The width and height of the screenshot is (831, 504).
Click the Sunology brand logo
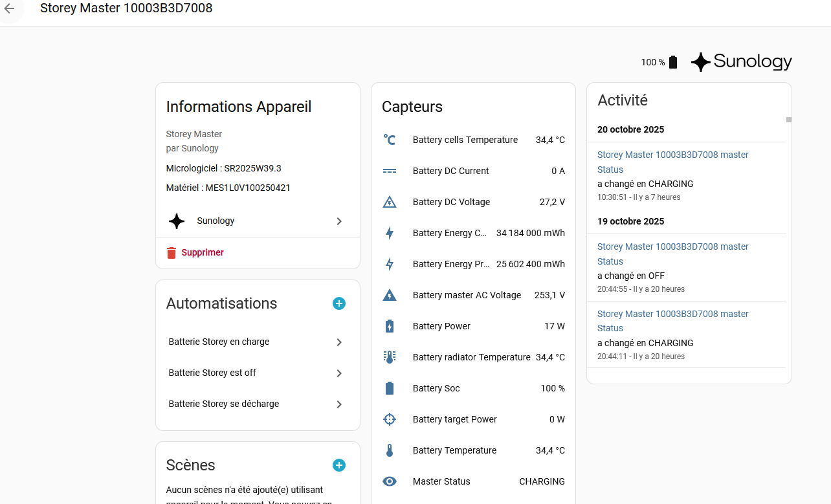coord(741,62)
